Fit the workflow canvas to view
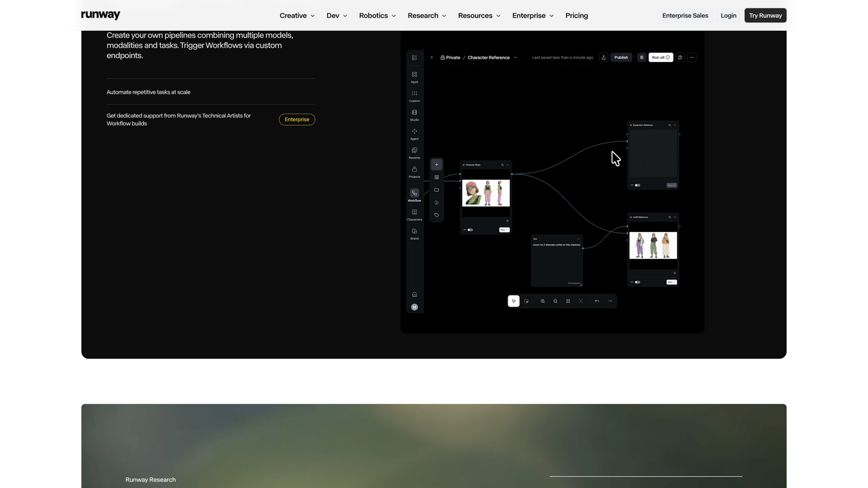 coord(568,301)
